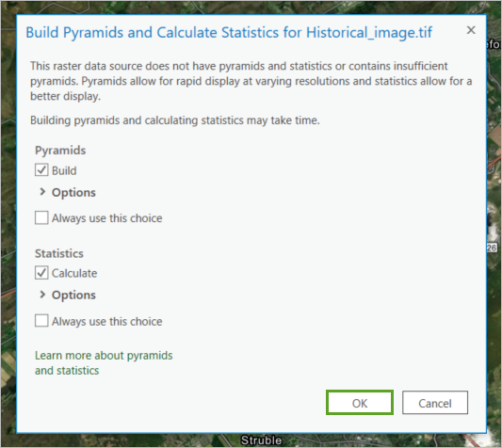The image size is (502, 448).
Task: Click the Struble label on the map
Action: pyautogui.click(x=261, y=440)
